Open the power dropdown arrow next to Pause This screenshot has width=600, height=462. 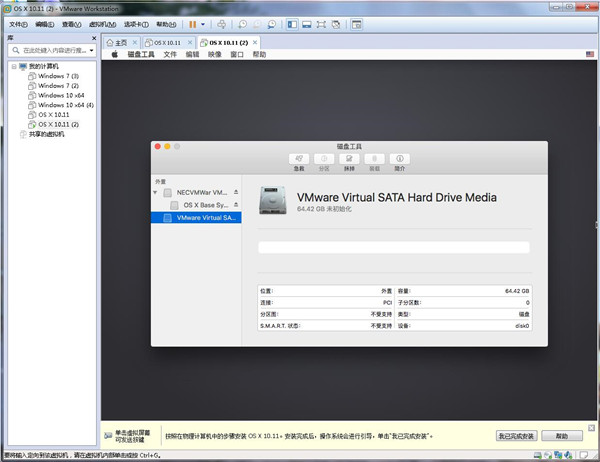(x=203, y=24)
